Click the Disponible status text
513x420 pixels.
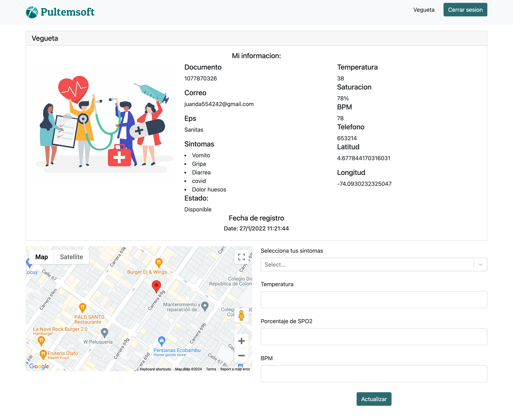coord(198,209)
